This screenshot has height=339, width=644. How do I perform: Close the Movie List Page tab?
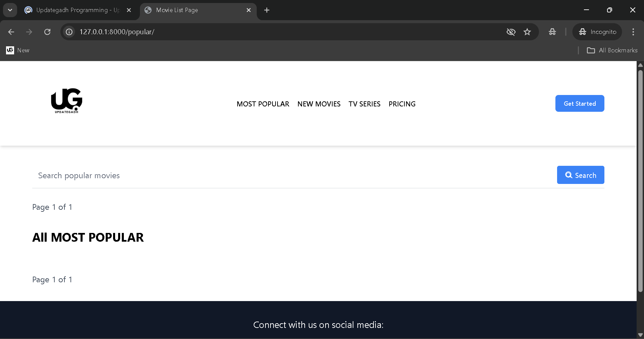tap(249, 10)
